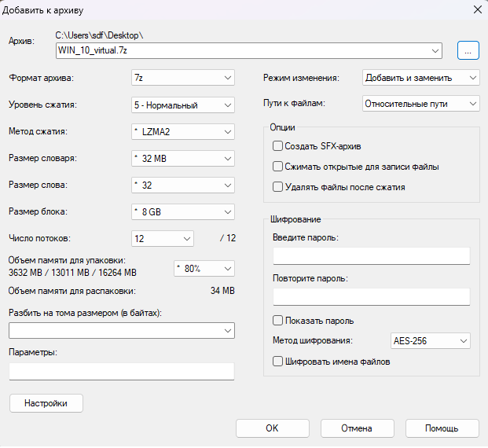This screenshot has height=448, width=488.
Task: Enable 'Показать пароль' checkbox
Action: (277, 321)
